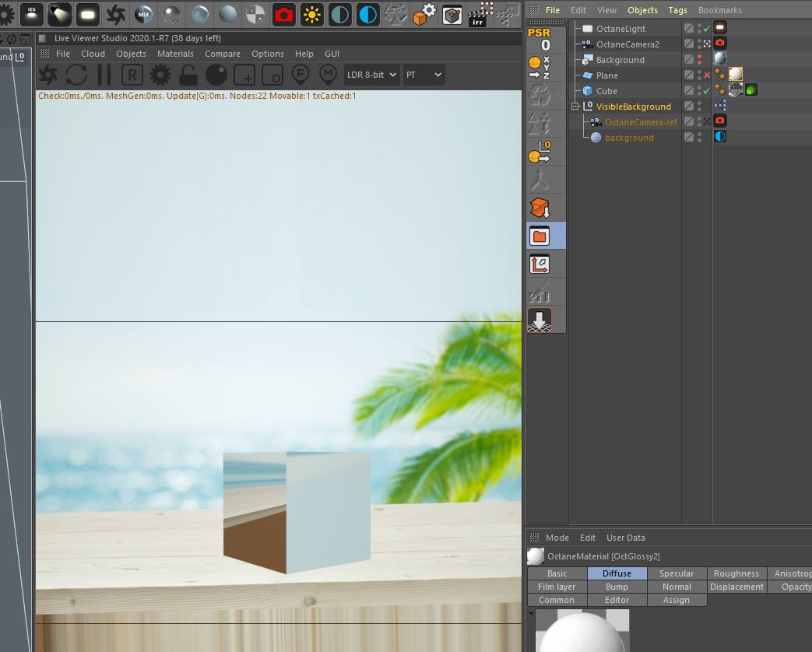Screen dimensions: 812x652
Task: Send scene with Live Viewer Octane button
Action: [48, 75]
